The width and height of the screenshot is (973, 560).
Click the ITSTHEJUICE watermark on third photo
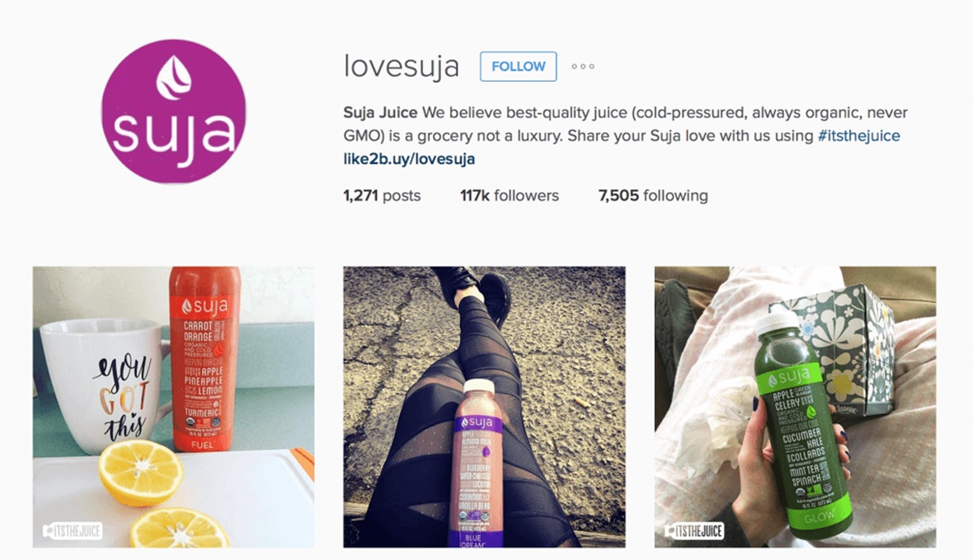(x=694, y=532)
